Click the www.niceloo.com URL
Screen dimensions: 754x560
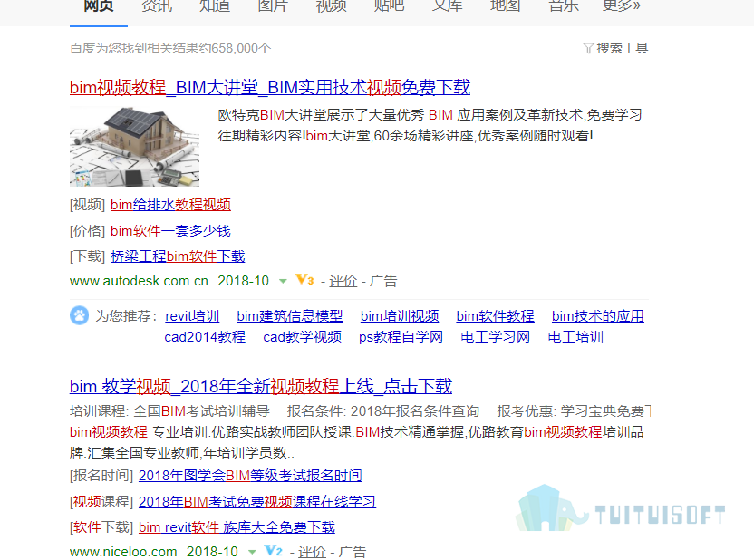(123, 552)
